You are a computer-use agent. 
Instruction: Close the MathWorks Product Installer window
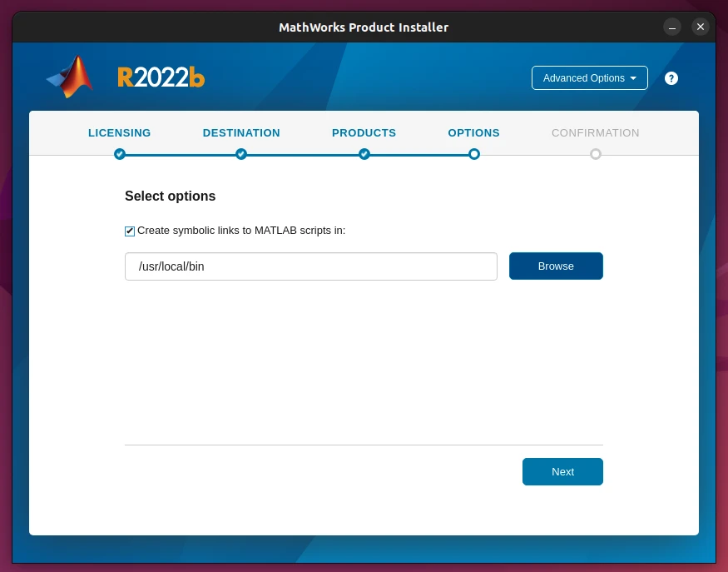click(x=701, y=27)
